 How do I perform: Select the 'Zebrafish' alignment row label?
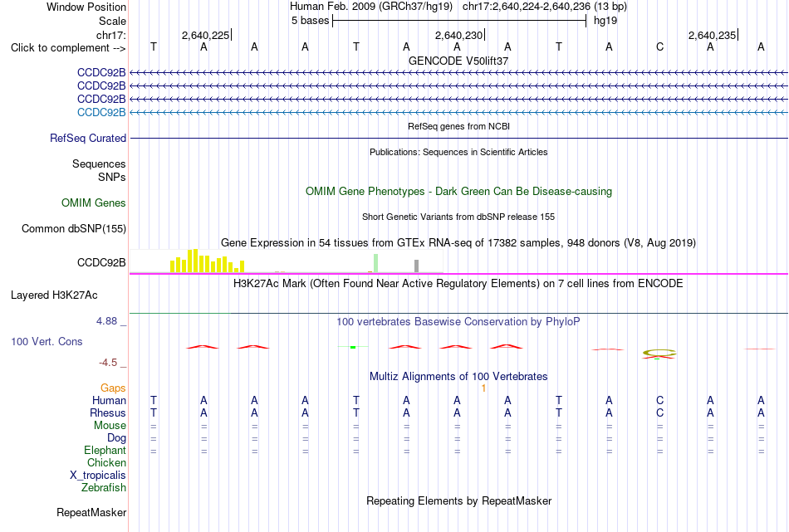pos(104,487)
